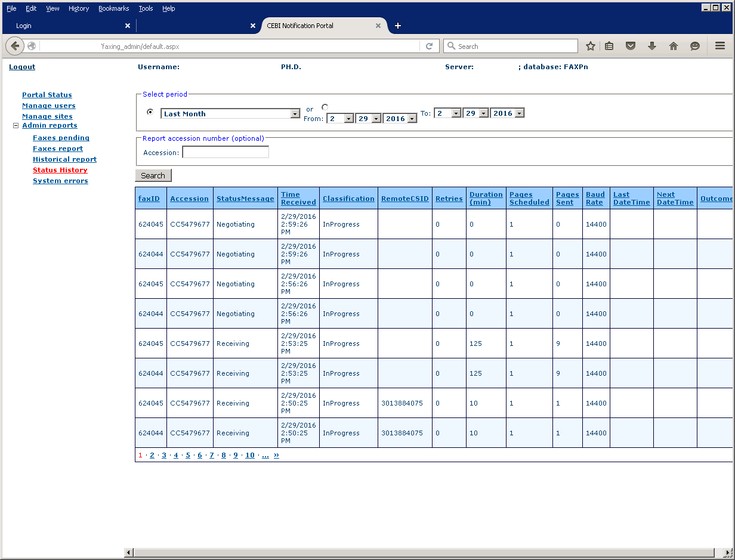735x560 pixels.
Task: Sort table by Baud Rate column
Action: [x=595, y=198]
